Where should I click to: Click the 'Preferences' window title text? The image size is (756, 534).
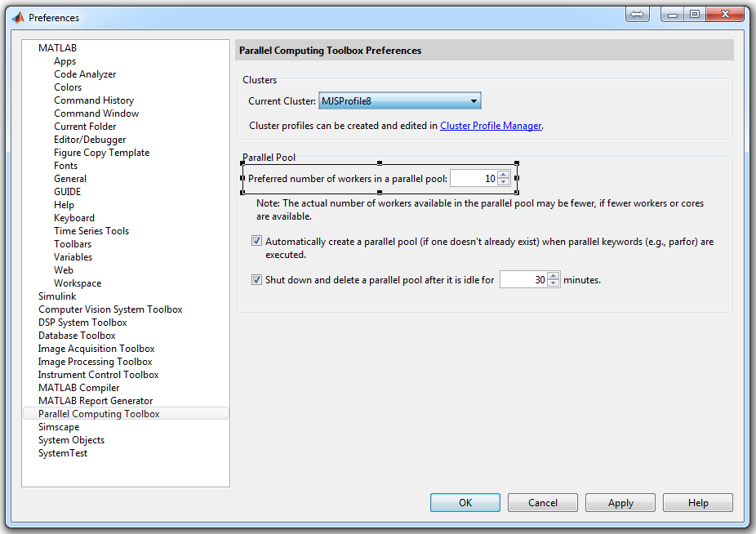pyautogui.click(x=54, y=18)
